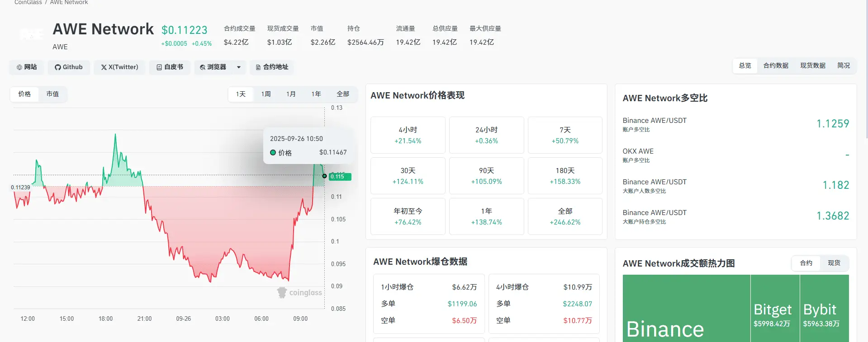The height and width of the screenshot is (342, 868).
Task: Click the AWE Network coin logo
Action: (x=32, y=34)
